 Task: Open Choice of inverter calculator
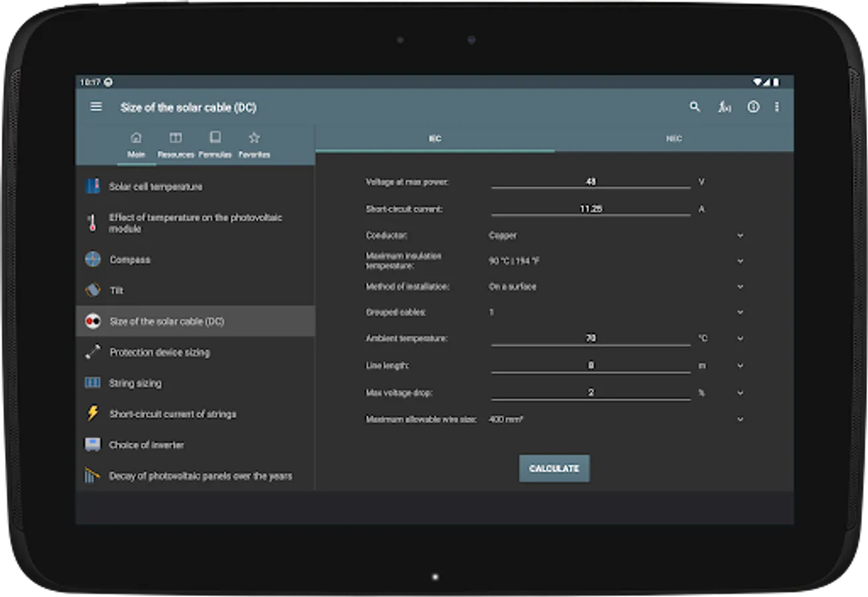pos(147,445)
